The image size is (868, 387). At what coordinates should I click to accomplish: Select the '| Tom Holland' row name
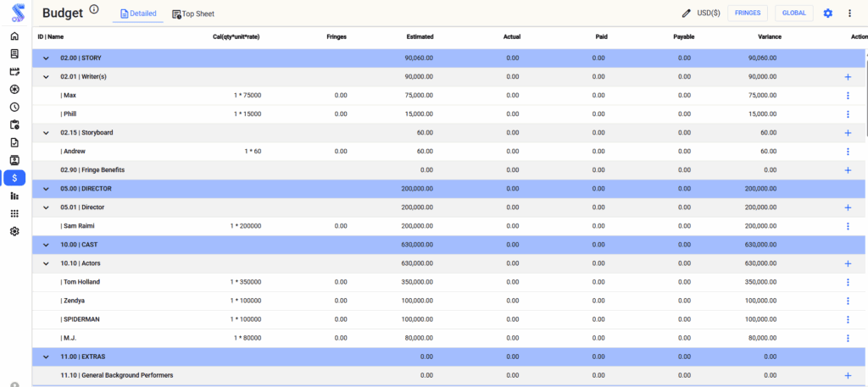[x=81, y=282]
